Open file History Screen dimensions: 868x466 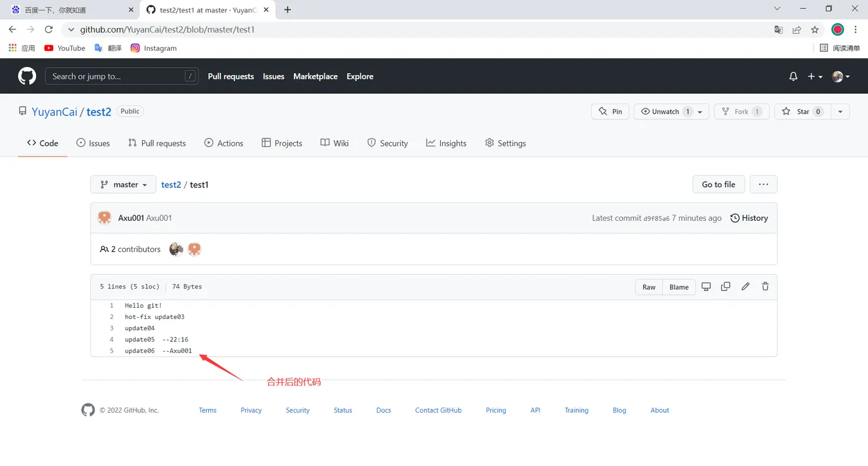pyautogui.click(x=749, y=218)
